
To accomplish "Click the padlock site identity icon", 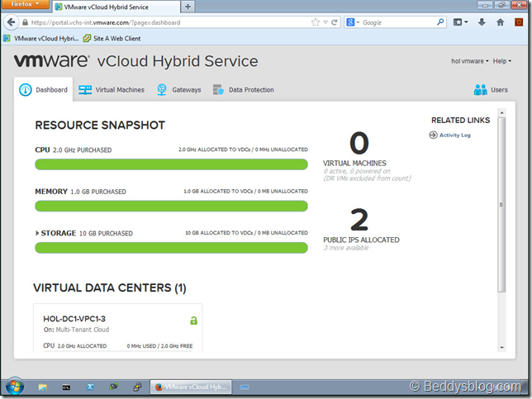I will coord(25,22).
